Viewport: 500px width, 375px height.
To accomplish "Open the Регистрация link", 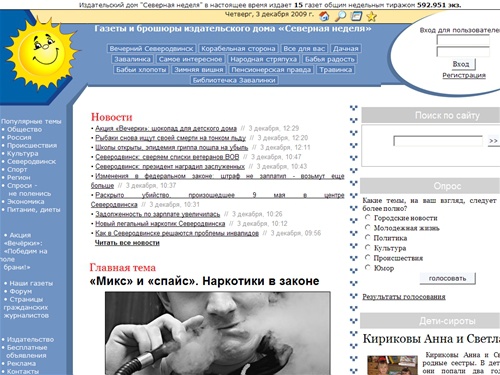I will (x=464, y=75).
